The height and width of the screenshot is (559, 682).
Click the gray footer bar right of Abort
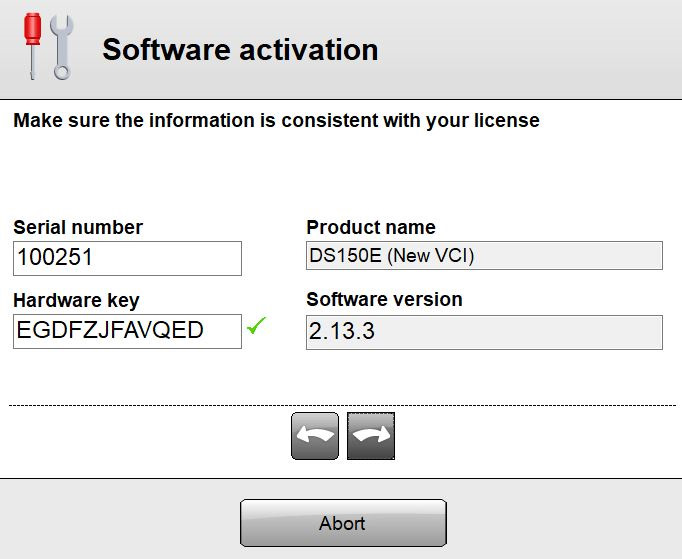point(560,522)
